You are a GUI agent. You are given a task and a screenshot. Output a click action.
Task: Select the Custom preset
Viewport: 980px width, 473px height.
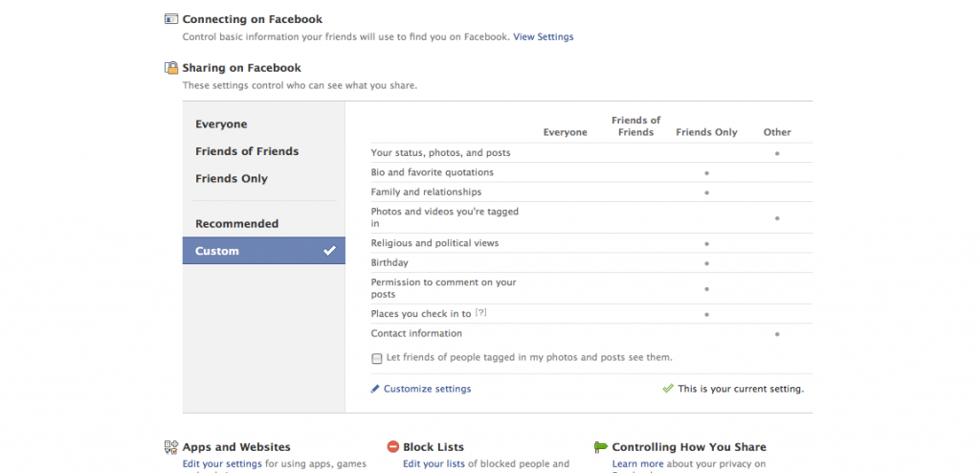click(x=264, y=250)
